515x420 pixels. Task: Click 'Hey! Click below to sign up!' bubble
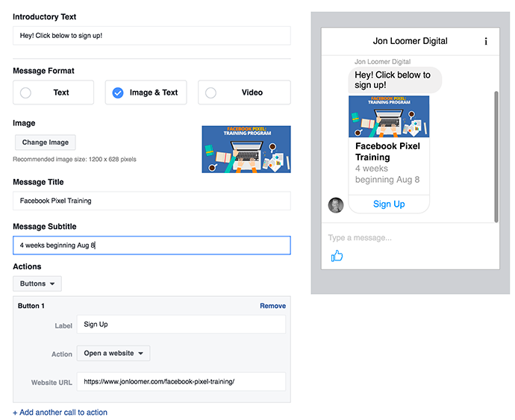click(395, 80)
